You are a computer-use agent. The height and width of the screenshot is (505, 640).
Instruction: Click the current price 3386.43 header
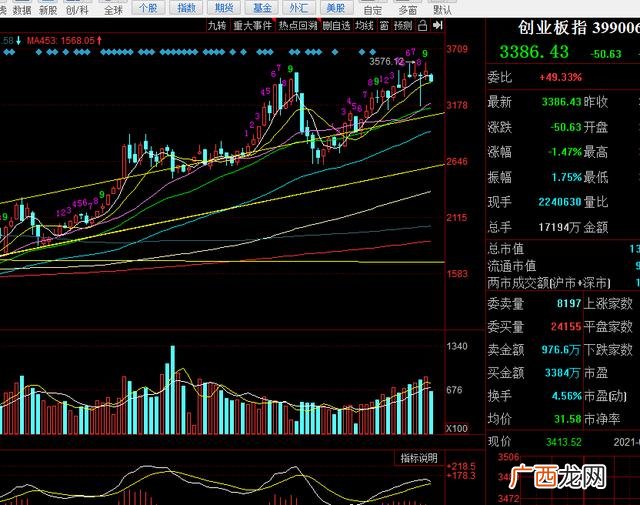click(x=534, y=52)
